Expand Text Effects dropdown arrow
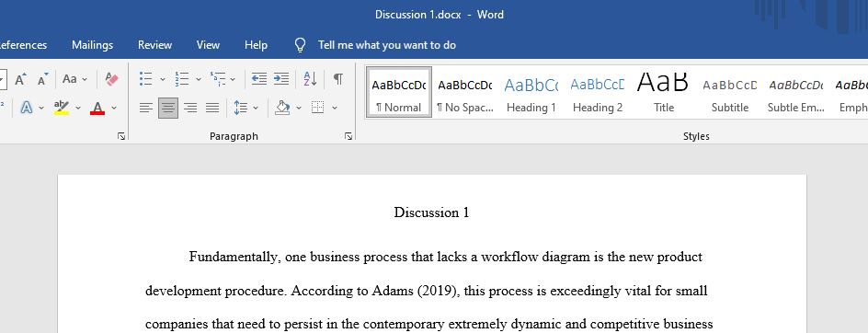868x333 pixels. tap(41, 108)
